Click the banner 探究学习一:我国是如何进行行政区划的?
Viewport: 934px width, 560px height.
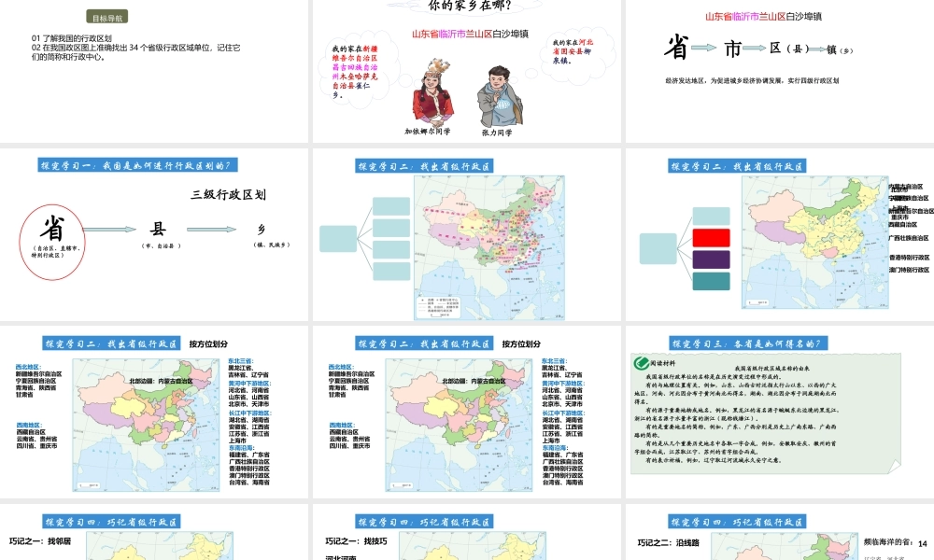pyautogui.click(x=137, y=165)
